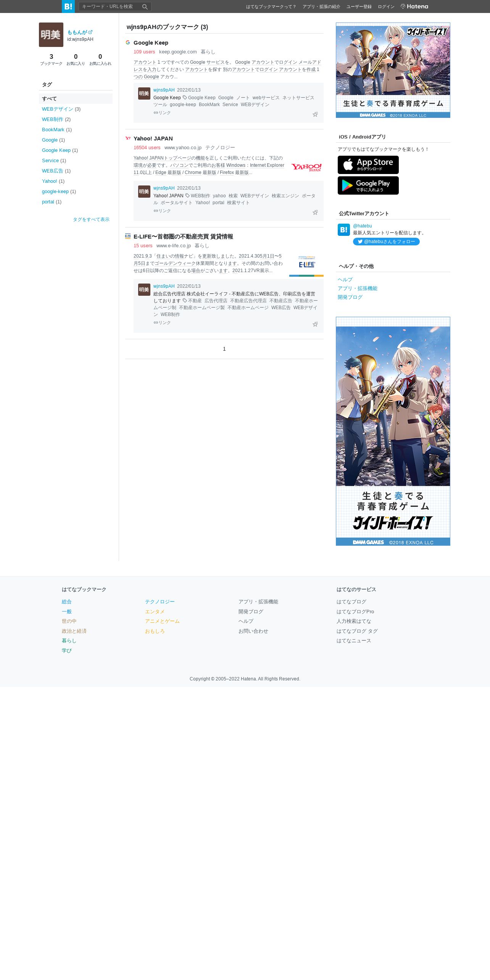490x980 pixels.
Task: Click the Google favicon beside Google Keep
Action: pyautogui.click(x=128, y=42)
